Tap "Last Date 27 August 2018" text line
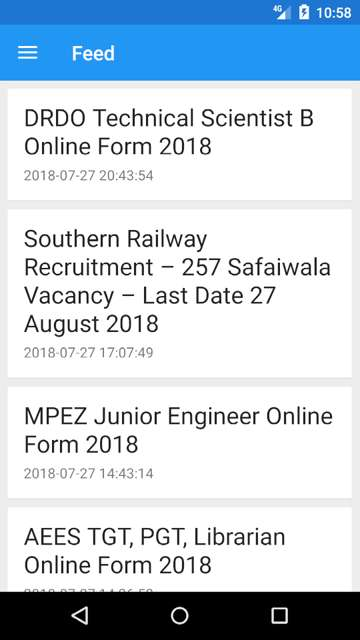 pyautogui.click(x=150, y=310)
